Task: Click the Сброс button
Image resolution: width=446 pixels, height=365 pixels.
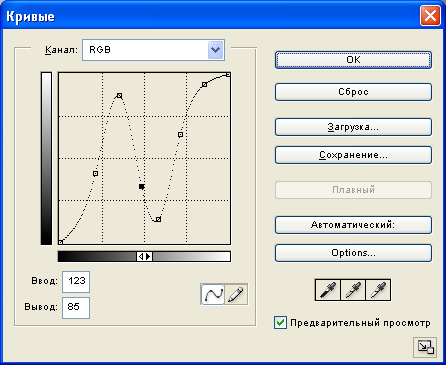Action: tap(353, 92)
